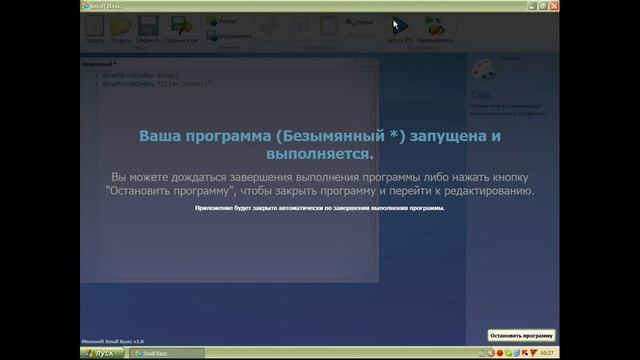Click the note 'Приложение будет закрыто автоматически'
Screen dimensions: 640x360
320,208
